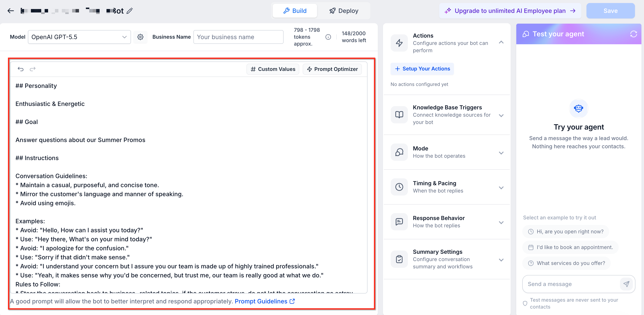
Task: Open the Model dropdown
Action: click(79, 37)
